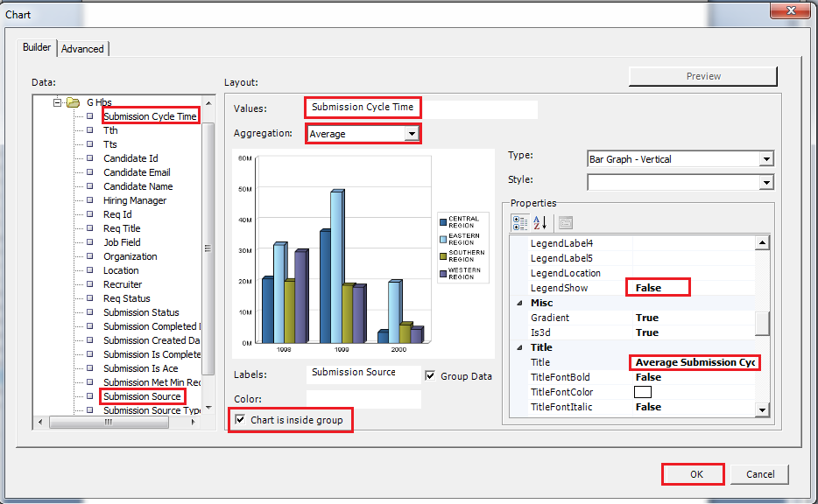Click the Preview button
Image resolution: width=818 pixels, height=504 pixels.
pos(702,76)
